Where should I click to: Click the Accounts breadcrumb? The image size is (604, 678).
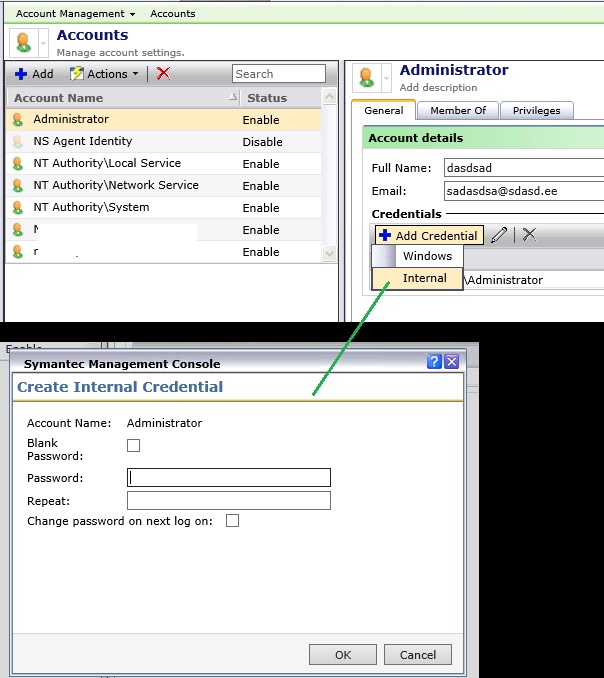click(x=173, y=13)
